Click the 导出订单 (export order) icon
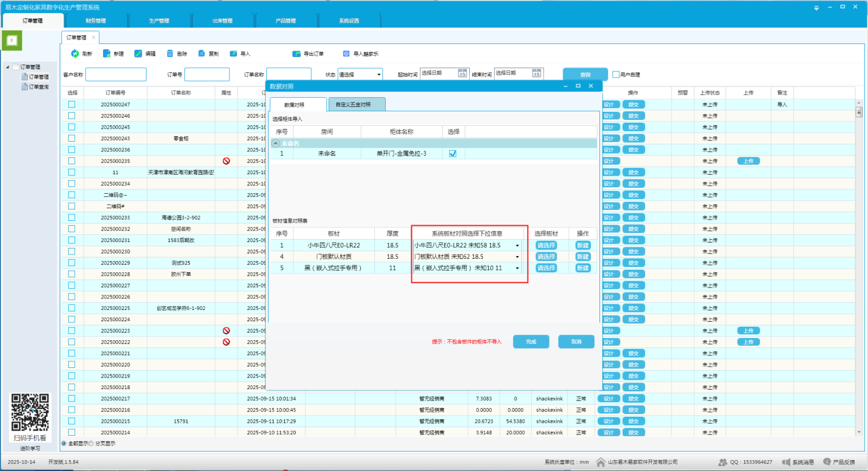This screenshot has width=868, height=471. [x=296, y=54]
